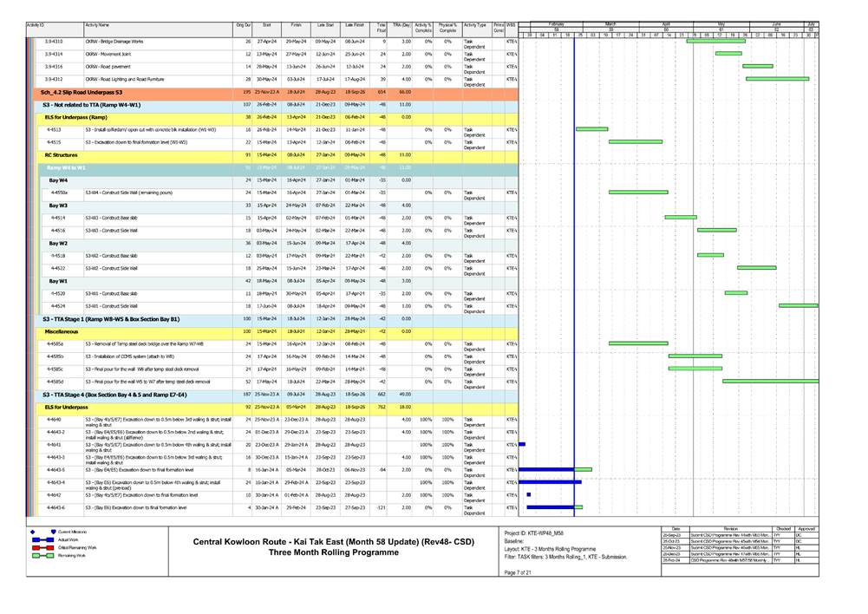Select Gantt bar for S3-W3 Construct Base slab

(681, 218)
